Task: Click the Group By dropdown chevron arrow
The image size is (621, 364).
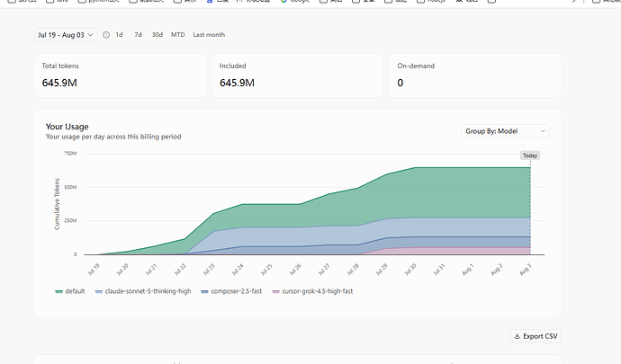Action: click(x=543, y=131)
